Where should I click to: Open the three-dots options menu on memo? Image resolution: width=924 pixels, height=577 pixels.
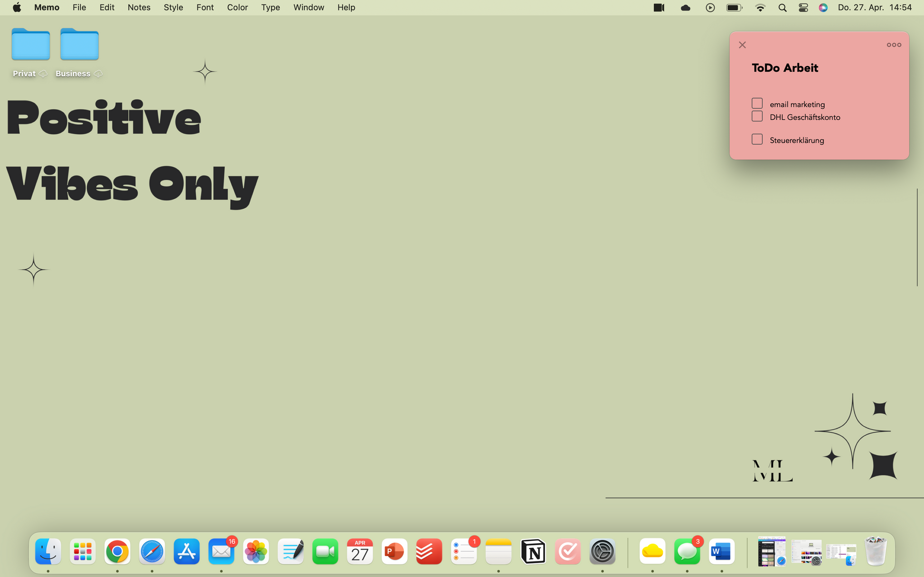(x=894, y=45)
